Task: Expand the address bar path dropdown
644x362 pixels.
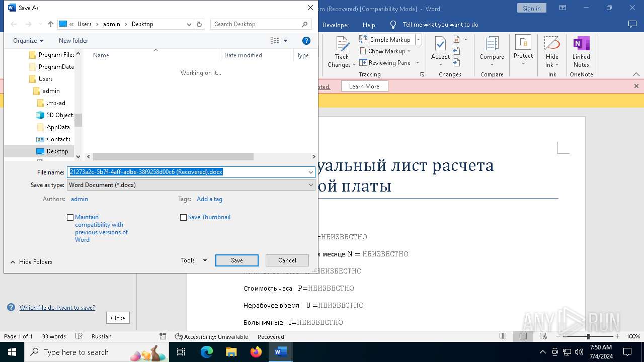Action: pos(189,24)
